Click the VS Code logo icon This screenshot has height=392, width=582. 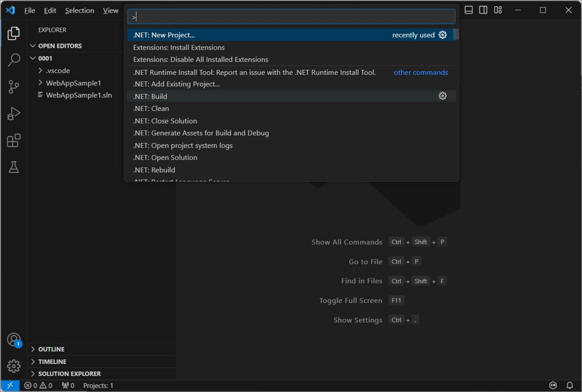[10, 10]
